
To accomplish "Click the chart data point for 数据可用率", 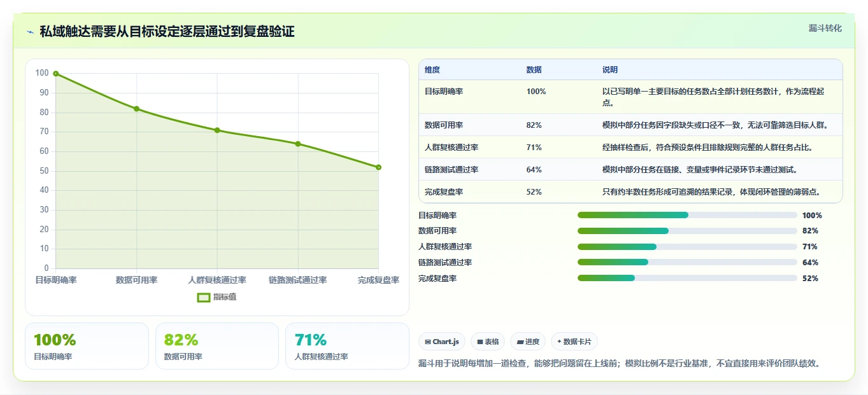I will (x=136, y=109).
